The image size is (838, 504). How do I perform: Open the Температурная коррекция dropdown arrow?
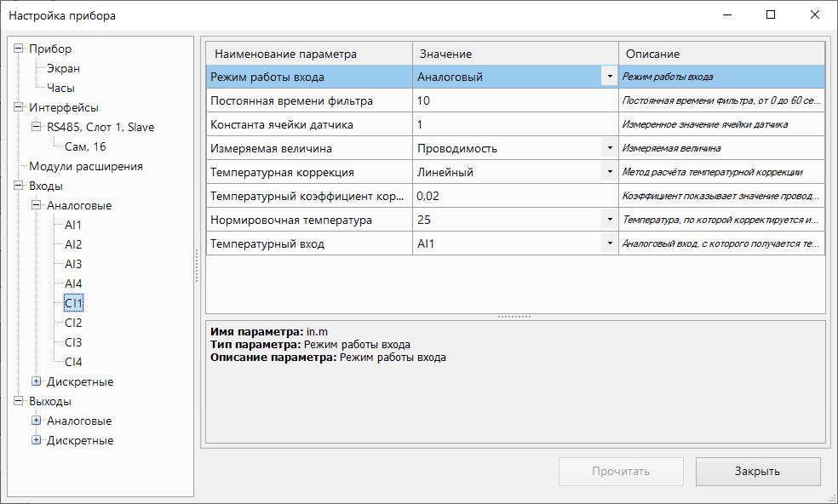click(x=610, y=172)
